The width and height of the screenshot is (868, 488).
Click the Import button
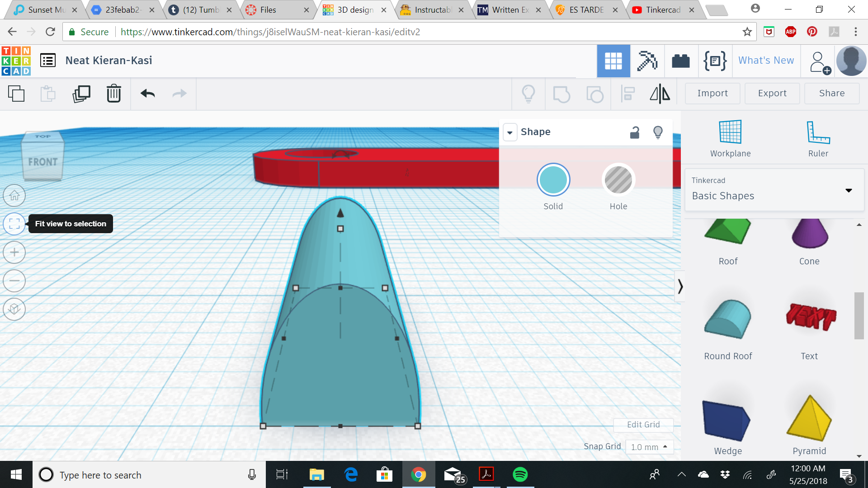712,93
